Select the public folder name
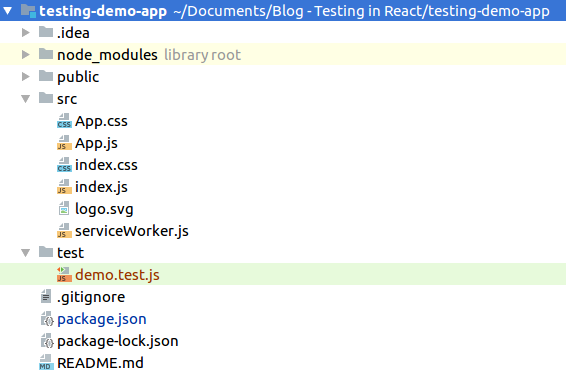566x377 pixels. pyautogui.click(x=78, y=77)
